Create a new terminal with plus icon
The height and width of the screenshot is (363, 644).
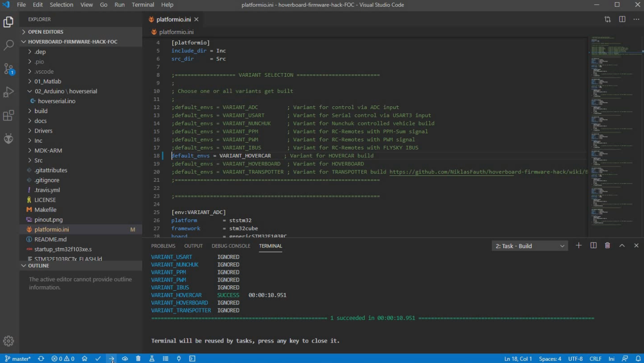click(x=579, y=246)
